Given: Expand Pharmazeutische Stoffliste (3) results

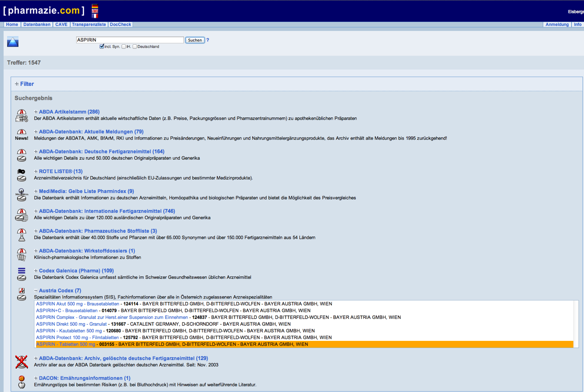Looking at the screenshot, I should click(x=95, y=231).
